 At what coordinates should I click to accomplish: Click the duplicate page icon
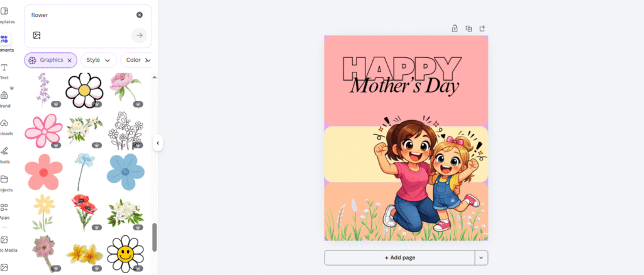pyautogui.click(x=469, y=28)
